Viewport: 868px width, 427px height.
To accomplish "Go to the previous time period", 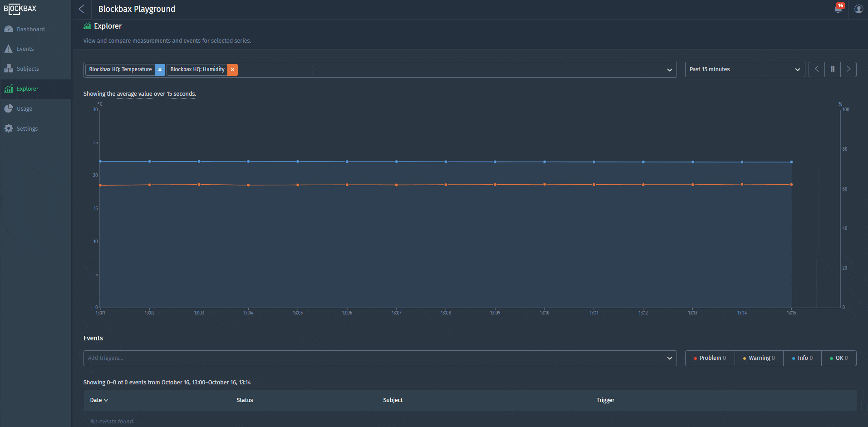I will coord(816,69).
